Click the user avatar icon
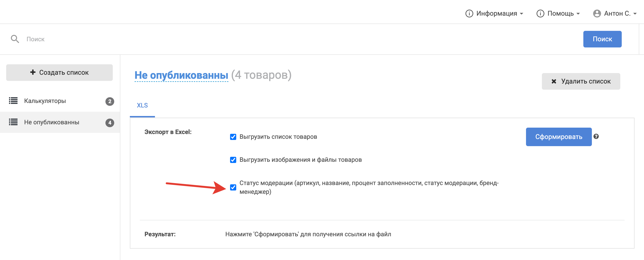Image resolution: width=644 pixels, height=260 pixels. point(597,14)
